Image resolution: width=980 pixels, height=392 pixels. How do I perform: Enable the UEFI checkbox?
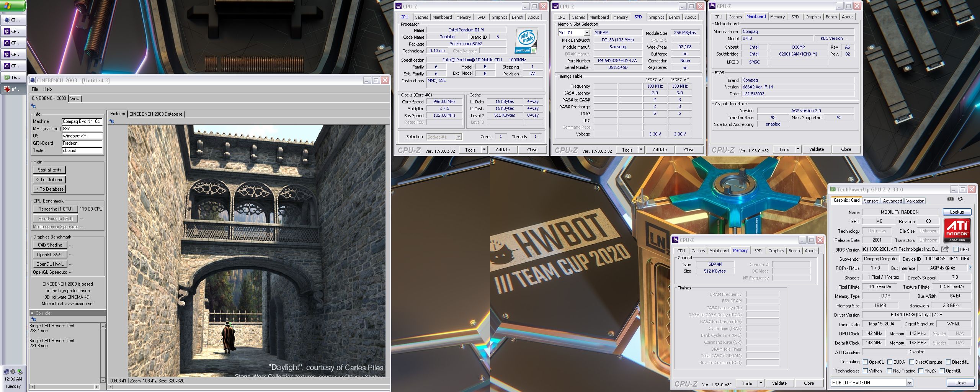point(956,250)
